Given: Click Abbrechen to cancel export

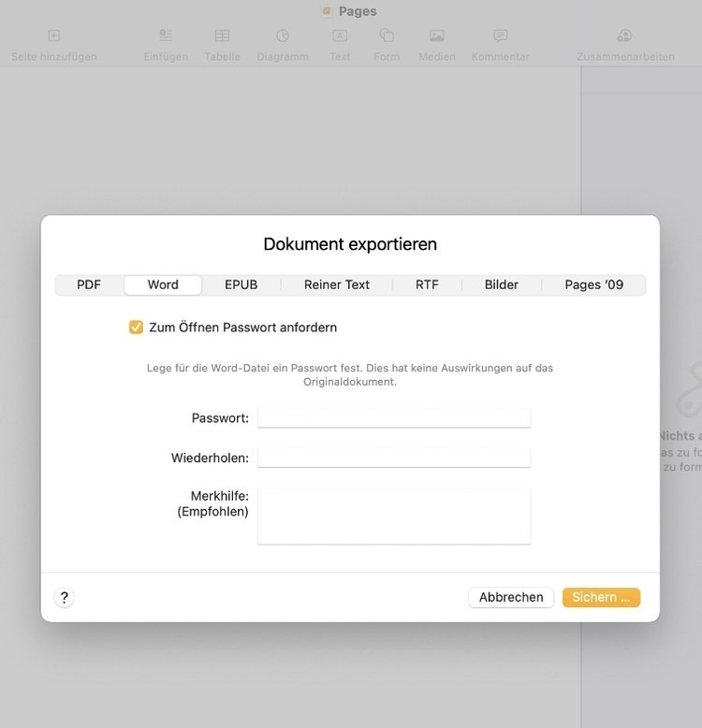Looking at the screenshot, I should tap(511, 597).
